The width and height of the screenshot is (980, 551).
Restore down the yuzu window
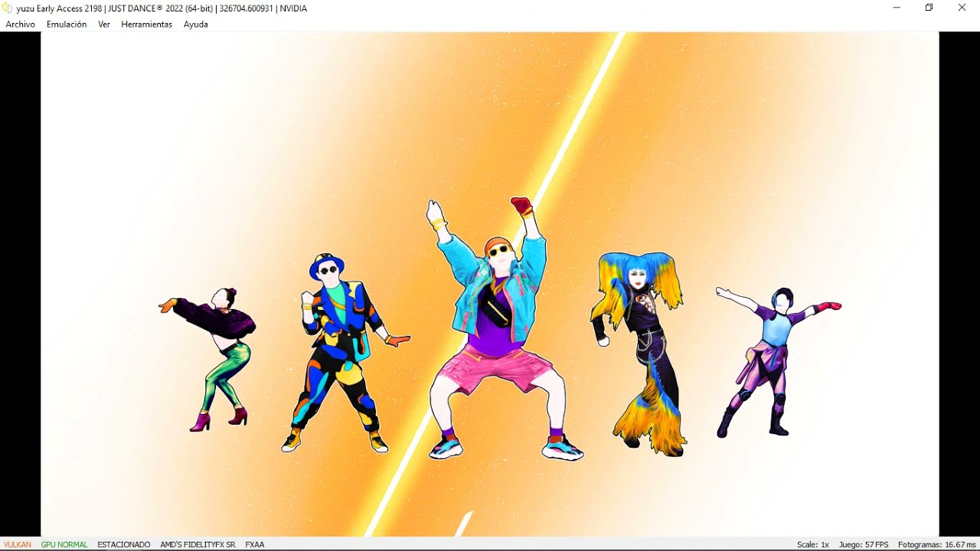tap(929, 8)
